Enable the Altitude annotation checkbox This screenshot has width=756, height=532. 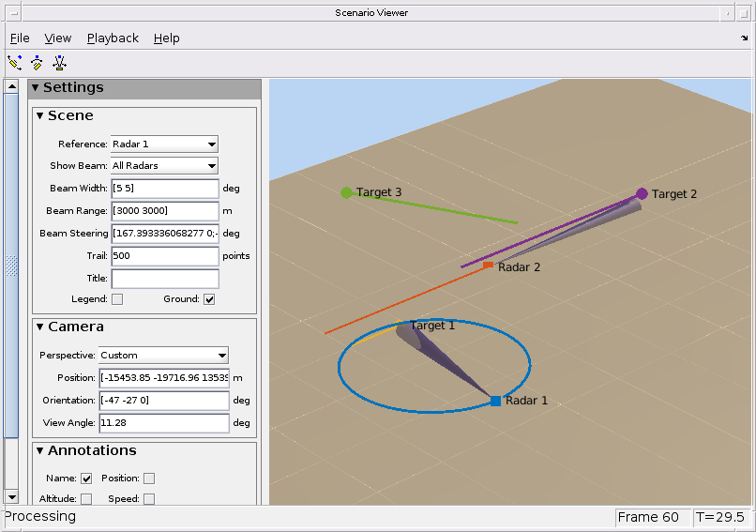tap(86, 499)
